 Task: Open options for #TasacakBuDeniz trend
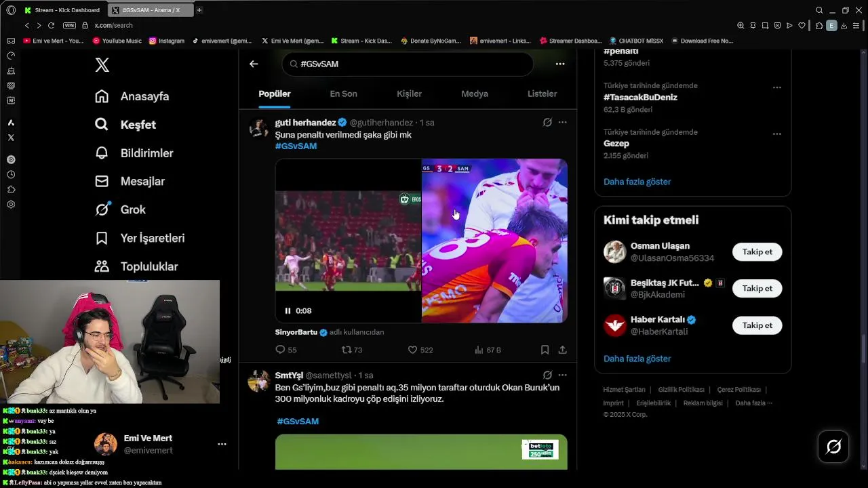click(777, 87)
